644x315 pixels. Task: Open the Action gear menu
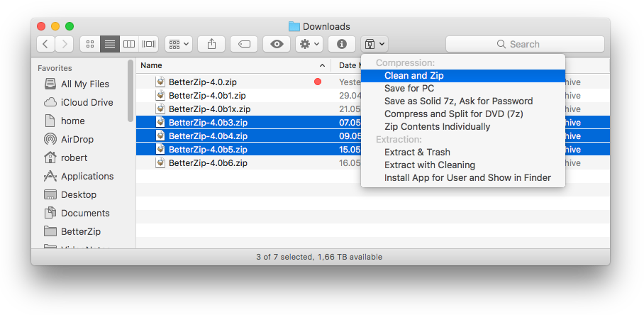309,44
